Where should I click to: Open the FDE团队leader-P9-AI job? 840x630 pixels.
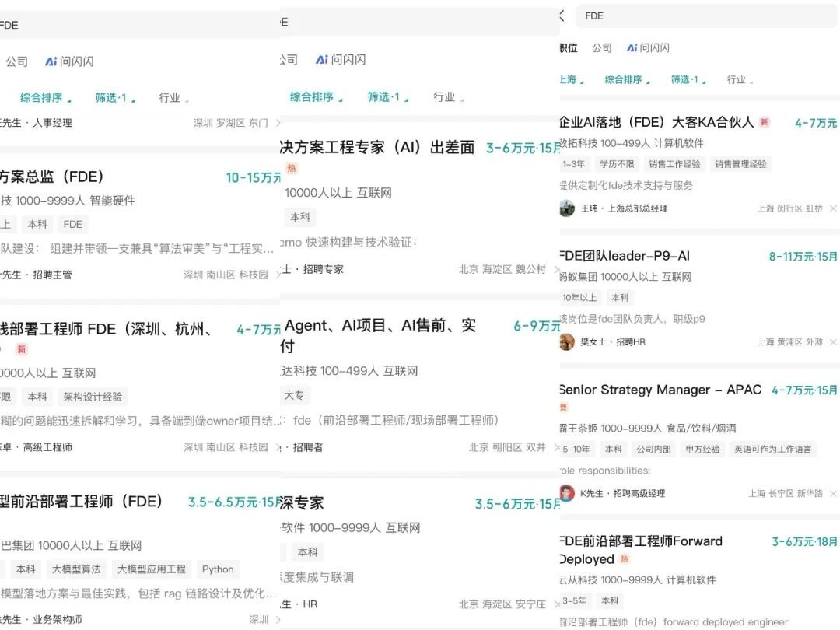pyautogui.click(x=625, y=256)
